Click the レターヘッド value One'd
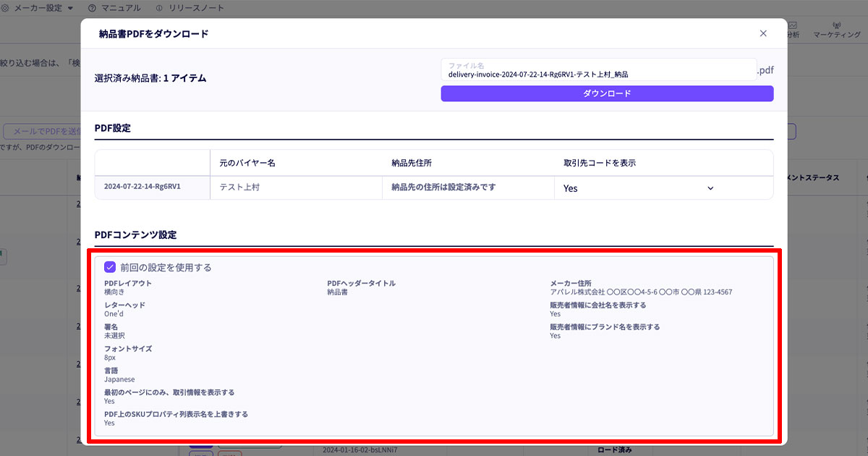Screen dimensions: 868x456 click(x=114, y=314)
